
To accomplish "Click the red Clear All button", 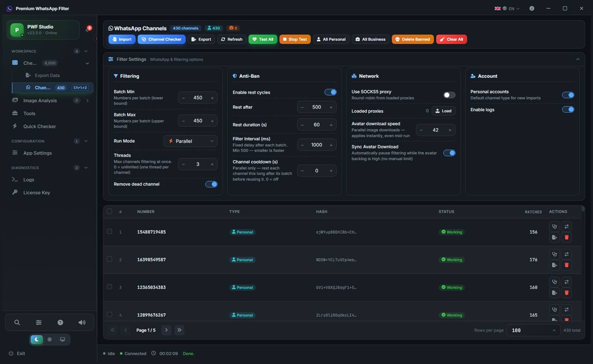I will click(x=451, y=39).
